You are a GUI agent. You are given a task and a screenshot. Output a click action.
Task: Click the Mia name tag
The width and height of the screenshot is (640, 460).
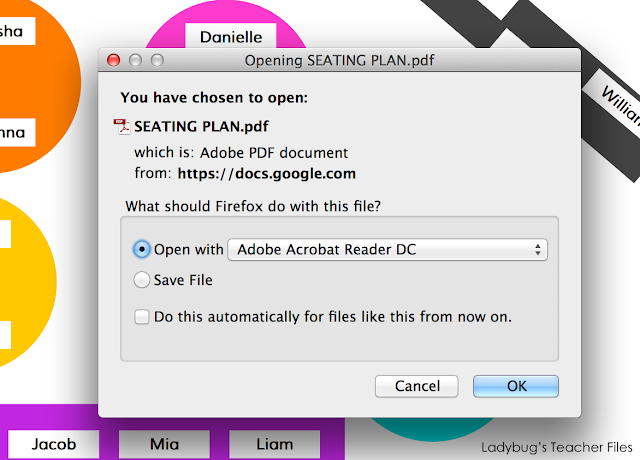[164, 444]
